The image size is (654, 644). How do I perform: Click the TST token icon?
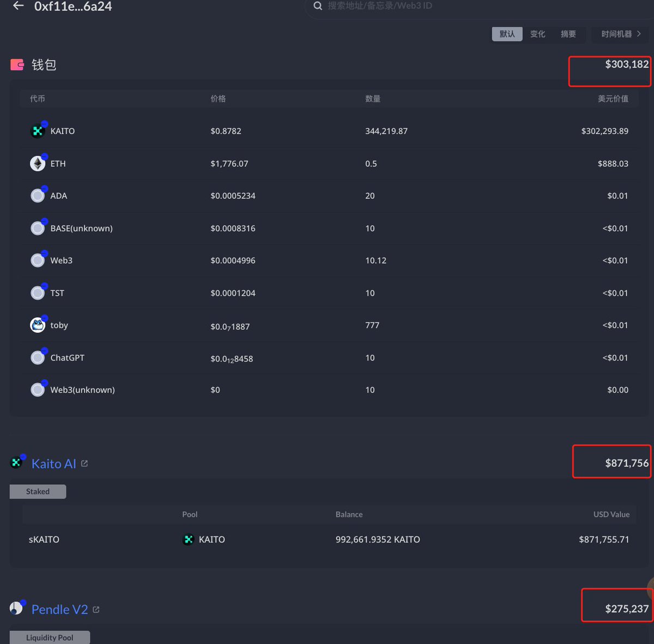click(38, 293)
